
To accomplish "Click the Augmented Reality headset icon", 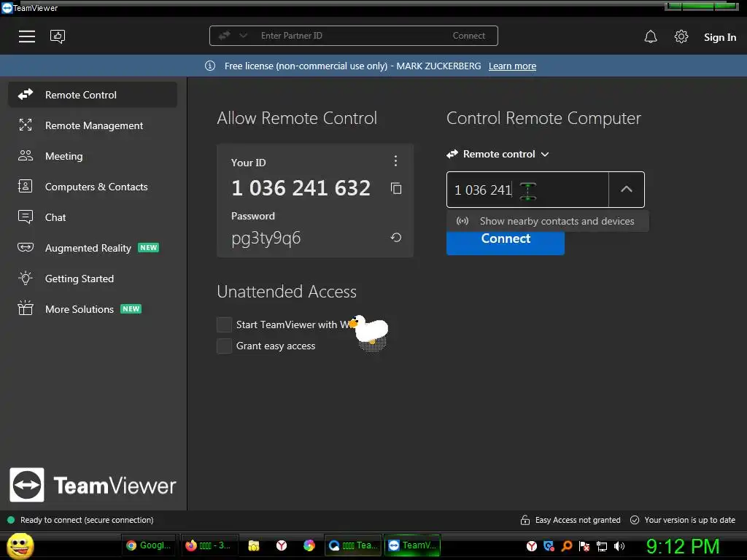I will (x=26, y=247).
